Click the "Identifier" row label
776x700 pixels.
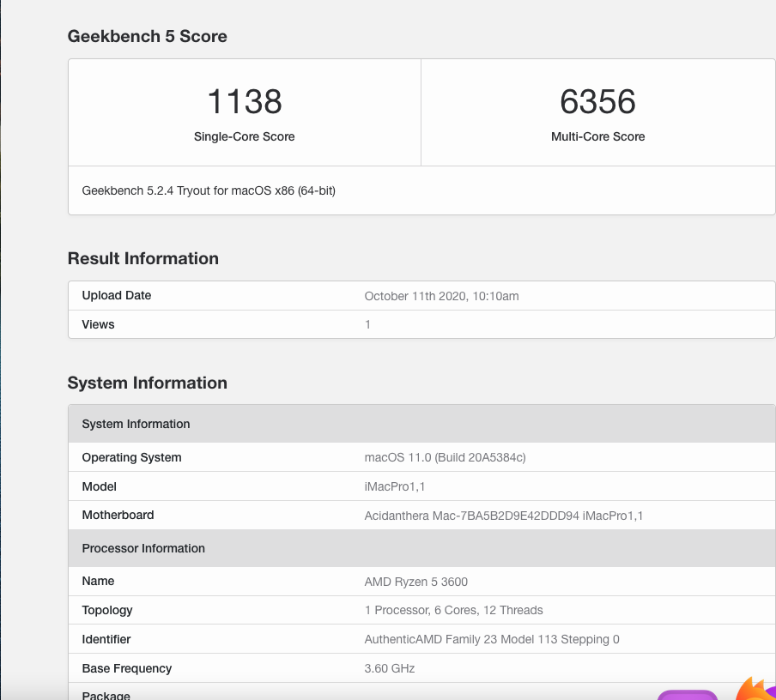tap(106, 639)
